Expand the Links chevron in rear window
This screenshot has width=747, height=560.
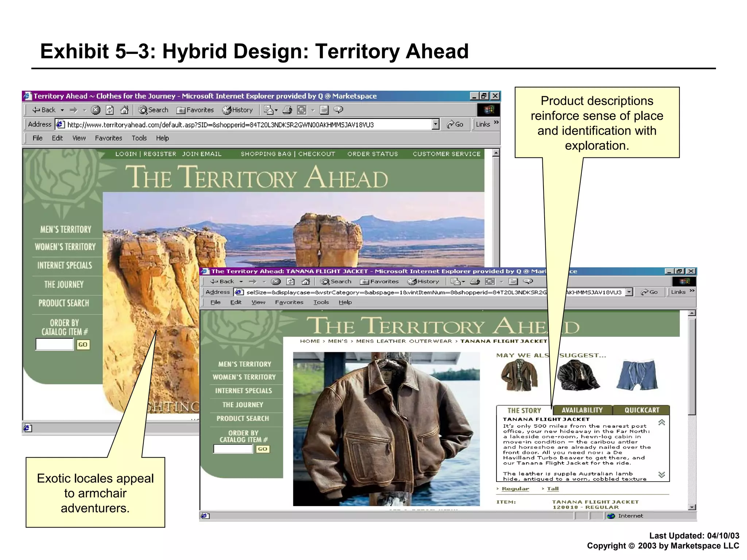coord(496,122)
